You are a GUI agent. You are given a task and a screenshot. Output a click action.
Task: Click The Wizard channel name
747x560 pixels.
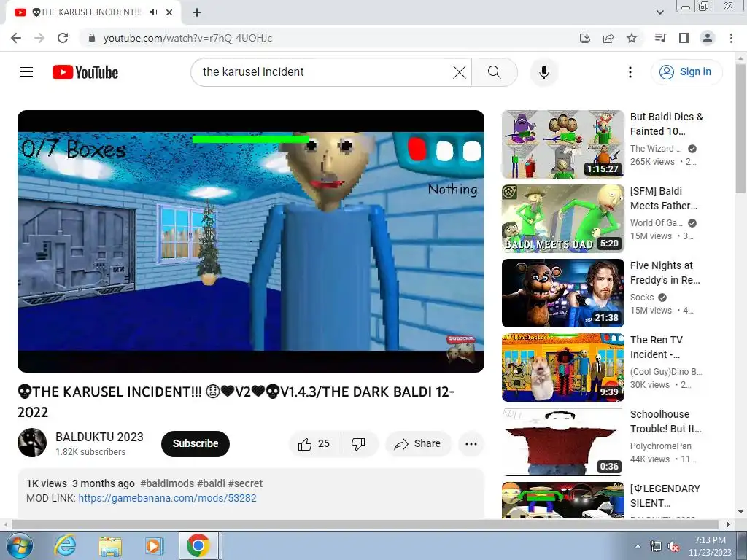656,149
